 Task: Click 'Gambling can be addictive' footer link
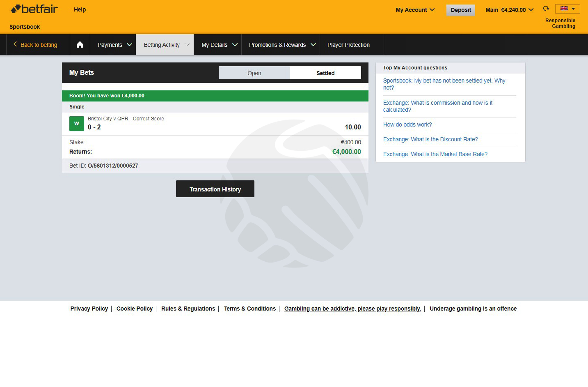(352, 309)
